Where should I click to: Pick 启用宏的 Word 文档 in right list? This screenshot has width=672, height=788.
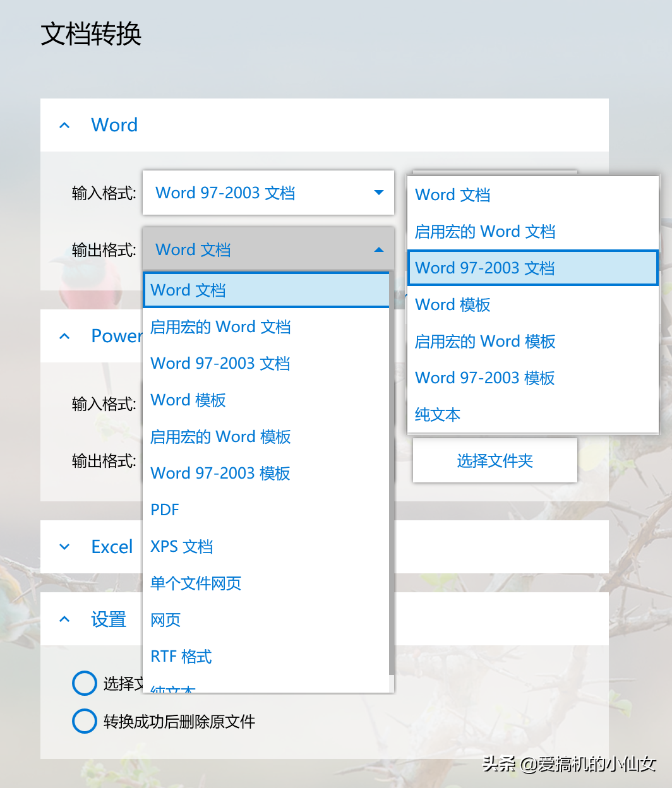(533, 231)
